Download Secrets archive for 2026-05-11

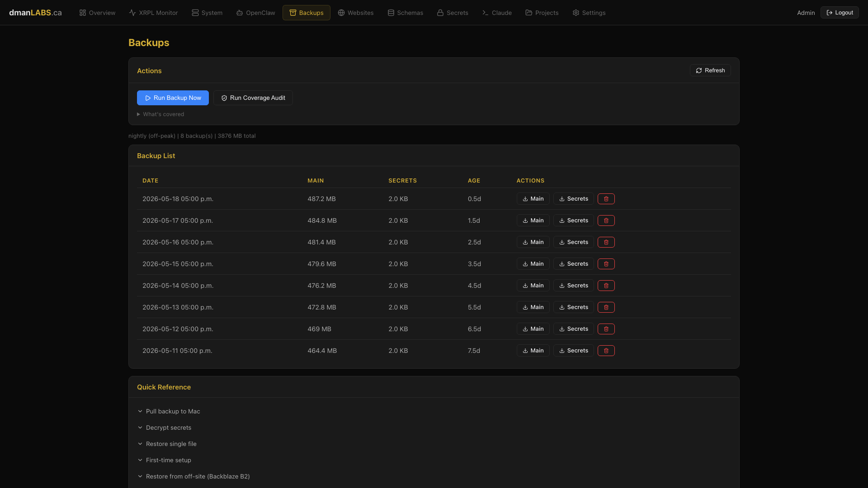pos(573,351)
